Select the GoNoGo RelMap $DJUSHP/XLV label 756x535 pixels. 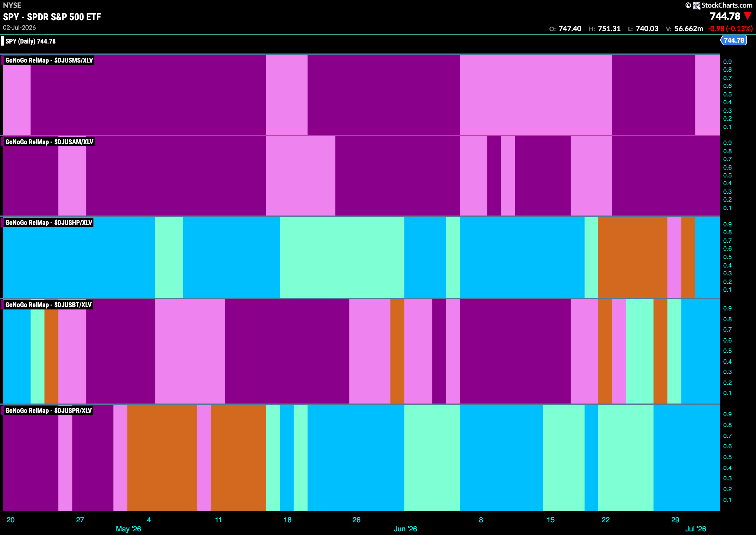coord(49,223)
